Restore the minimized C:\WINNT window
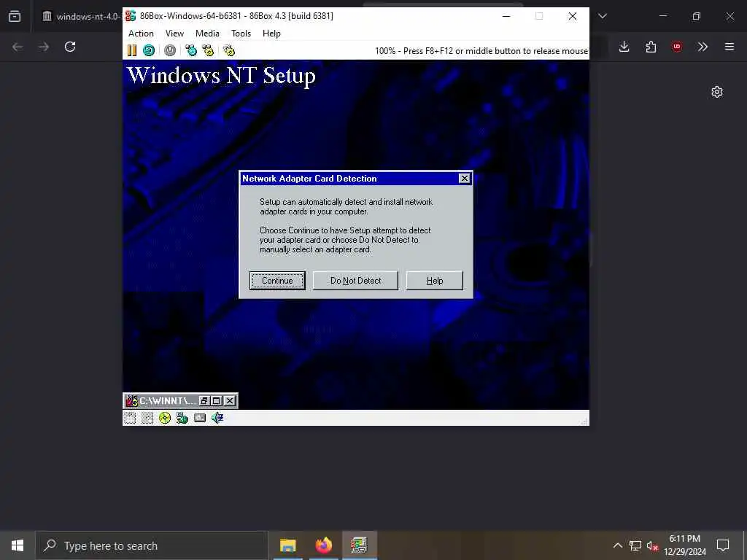Viewport: 747px width, 560px height. (x=204, y=401)
